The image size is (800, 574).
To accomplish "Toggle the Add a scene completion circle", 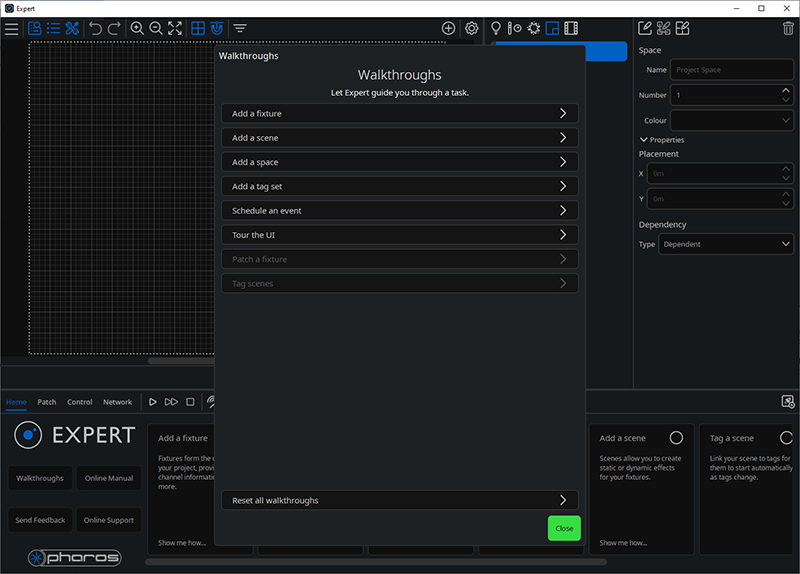I will point(676,438).
